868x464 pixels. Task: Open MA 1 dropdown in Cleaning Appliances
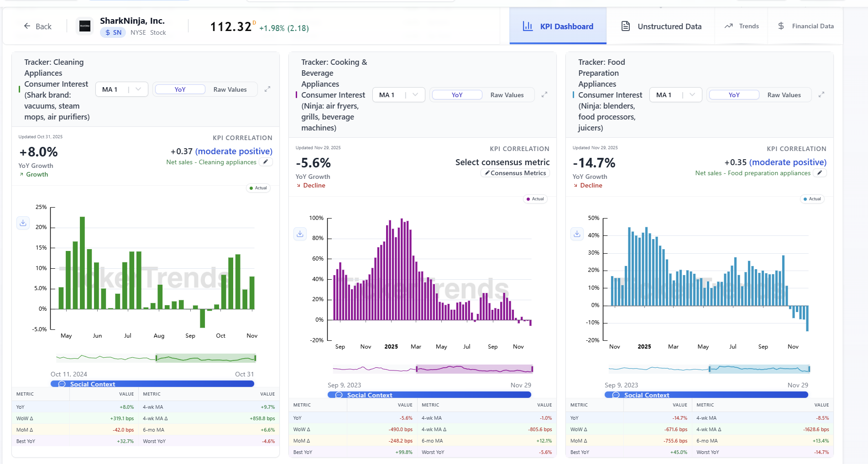click(x=121, y=89)
